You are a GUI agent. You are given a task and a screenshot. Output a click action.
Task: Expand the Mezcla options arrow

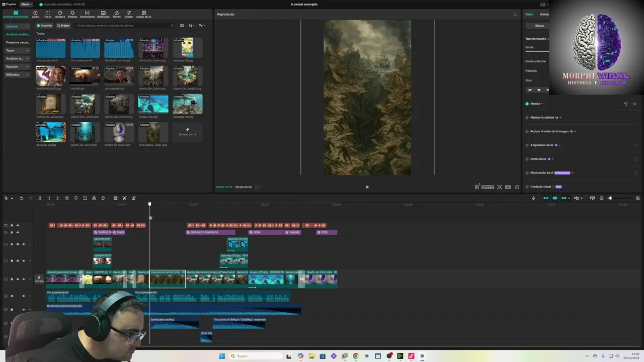click(x=542, y=104)
